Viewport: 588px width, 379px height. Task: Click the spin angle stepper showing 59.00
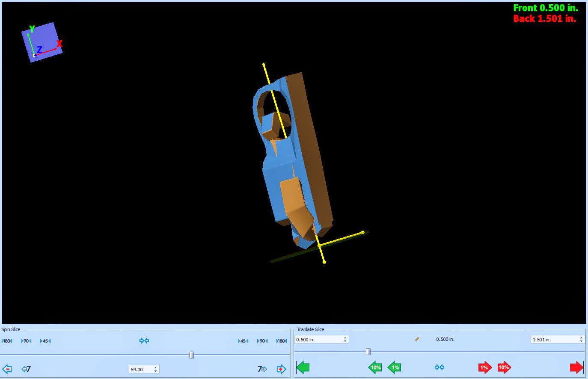coord(144,369)
